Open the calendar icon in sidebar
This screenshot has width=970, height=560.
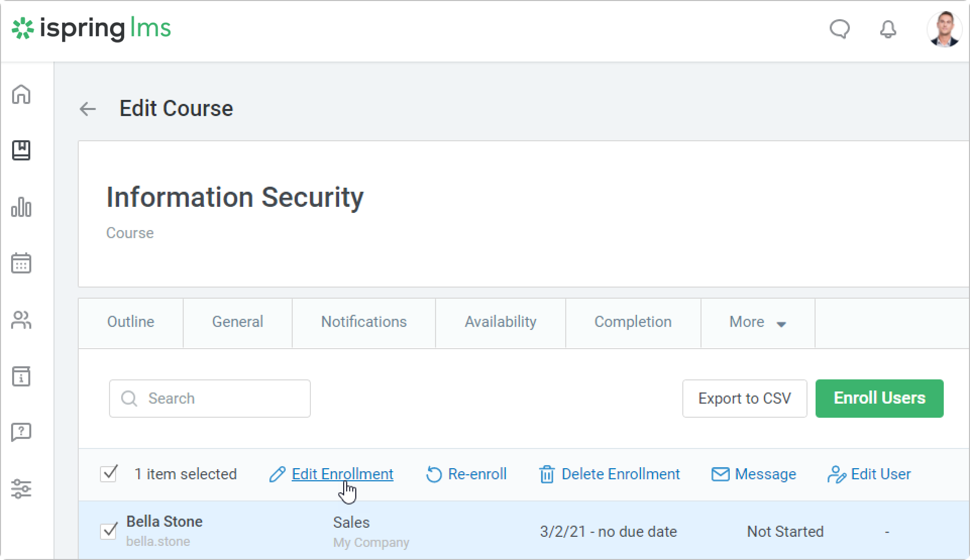click(21, 263)
